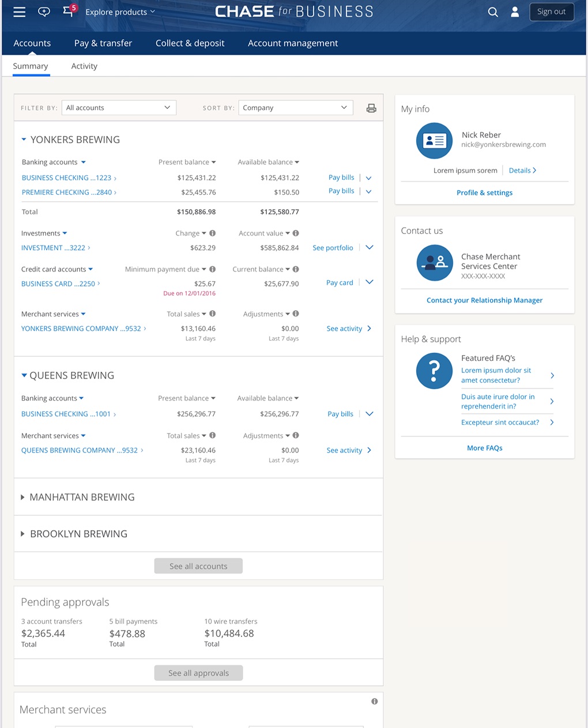Click Yonkers Total sales info icon

[x=212, y=314]
